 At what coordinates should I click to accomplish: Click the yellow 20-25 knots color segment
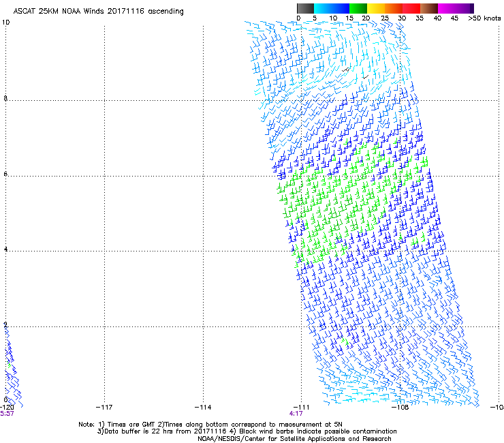pos(375,8)
